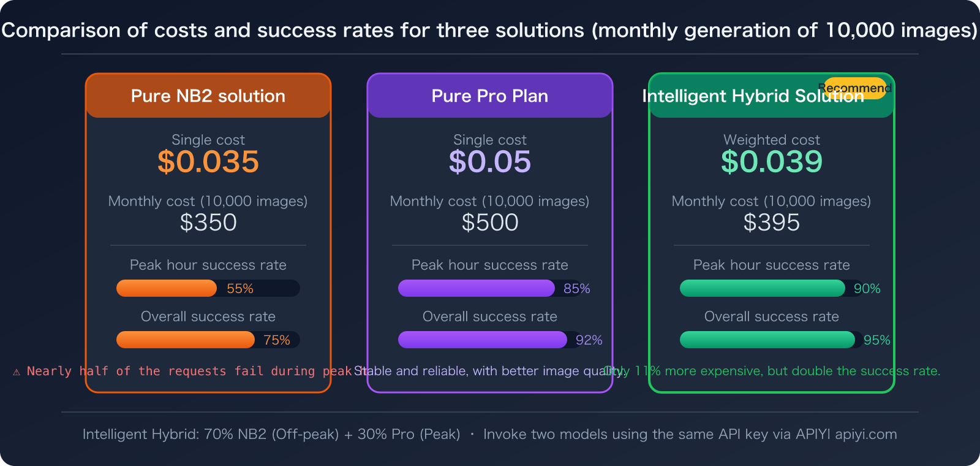Click the comparison title heading at top
Viewport: 980px width, 466px height.
click(x=490, y=30)
